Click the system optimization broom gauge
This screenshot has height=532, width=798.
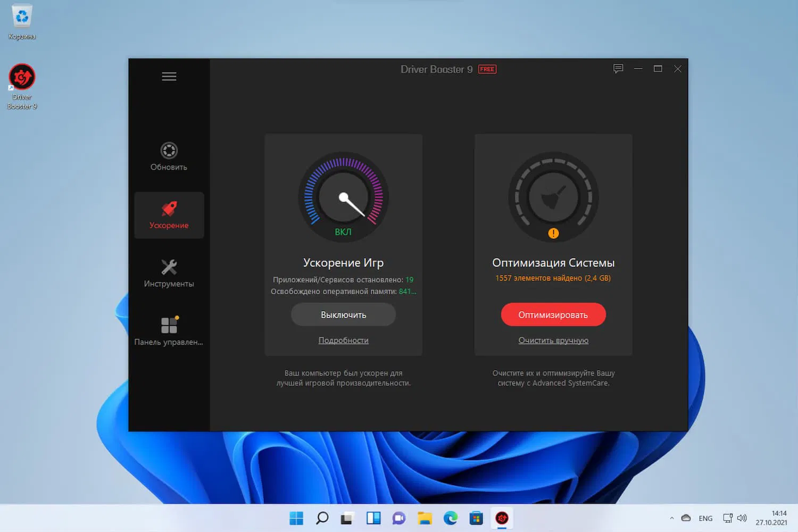(x=553, y=197)
